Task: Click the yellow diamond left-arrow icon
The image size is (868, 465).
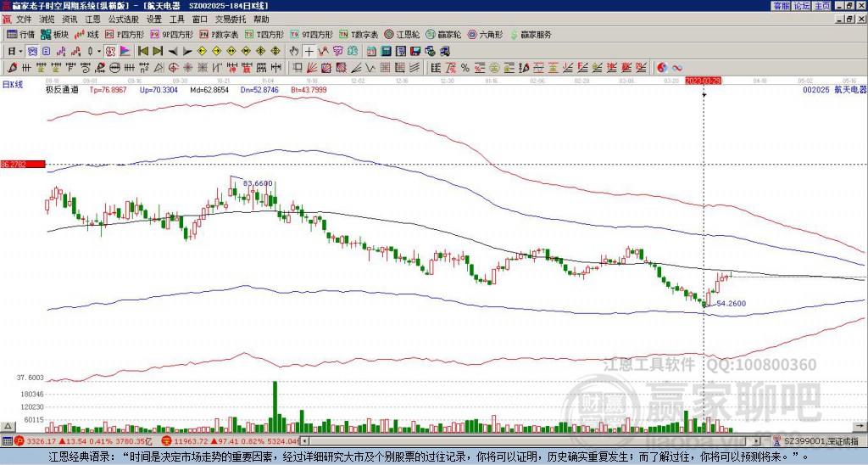Action: click(x=202, y=51)
